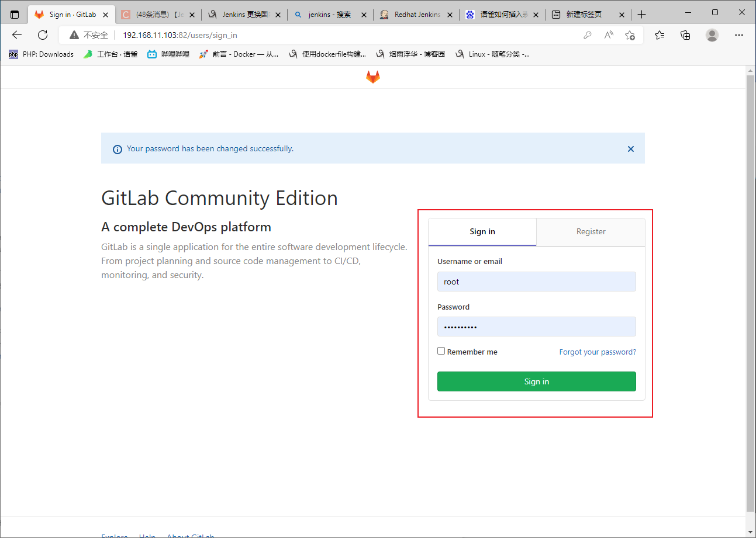This screenshot has width=756, height=538.
Task: Add page to favorites star icon
Action: [x=630, y=35]
